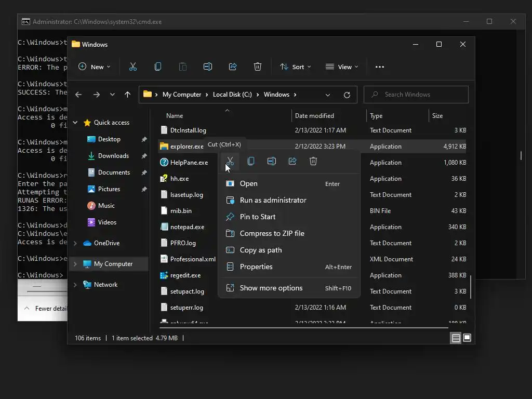Expand the address bar history dropdown
This screenshot has height=399, width=532.
click(x=328, y=95)
